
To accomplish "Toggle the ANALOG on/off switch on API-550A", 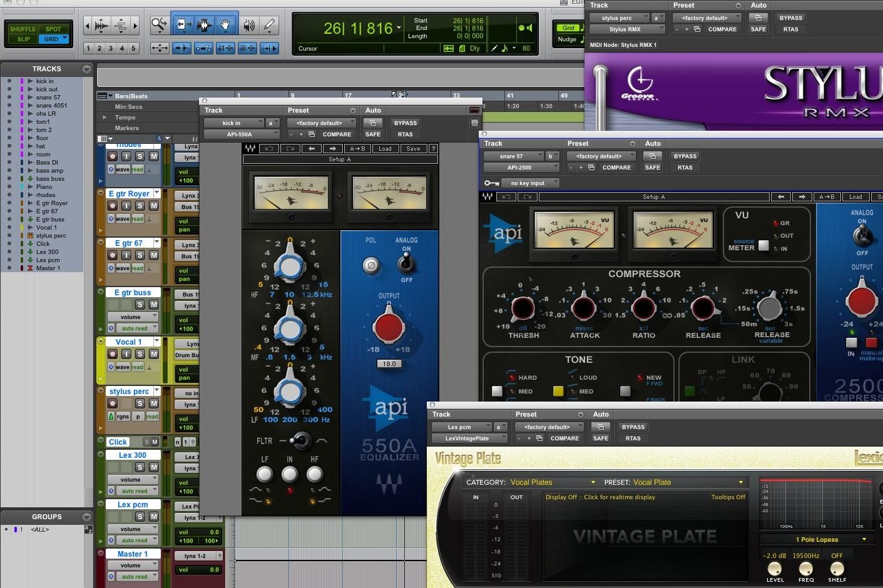I will [407, 264].
